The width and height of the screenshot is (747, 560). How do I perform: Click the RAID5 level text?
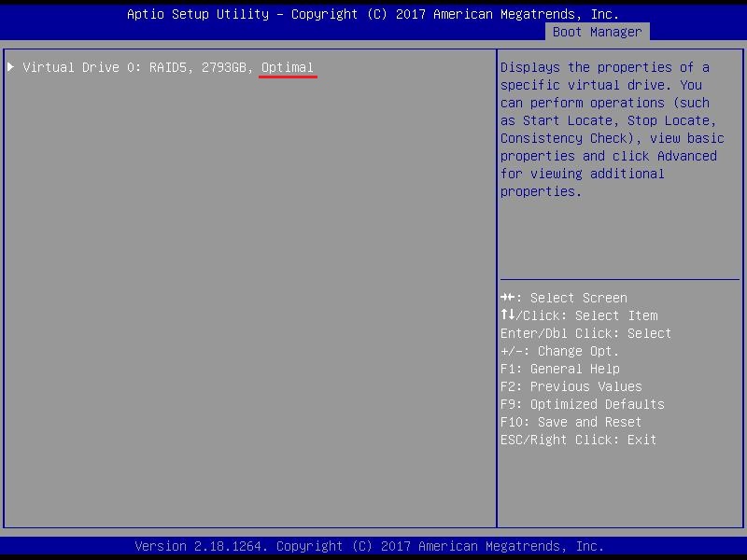click(168, 67)
